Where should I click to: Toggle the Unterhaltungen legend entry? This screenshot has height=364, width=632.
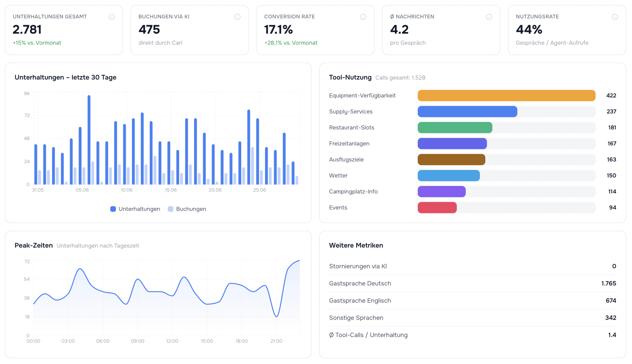(135, 209)
